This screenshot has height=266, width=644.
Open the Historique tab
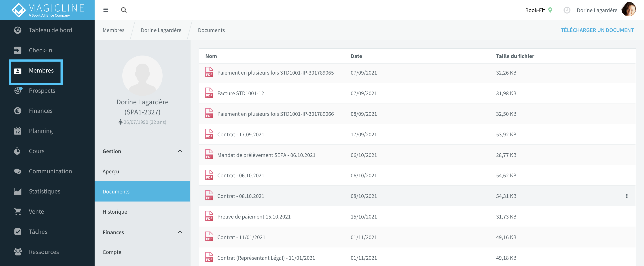point(142,212)
